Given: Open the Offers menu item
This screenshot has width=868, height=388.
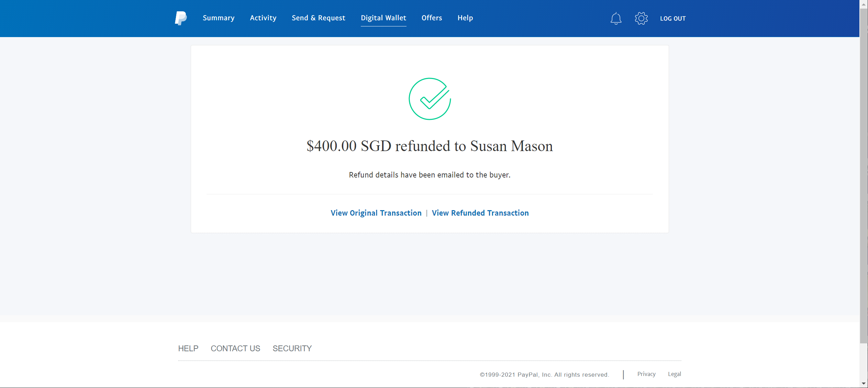Looking at the screenshot, I should tap(432, 18).
